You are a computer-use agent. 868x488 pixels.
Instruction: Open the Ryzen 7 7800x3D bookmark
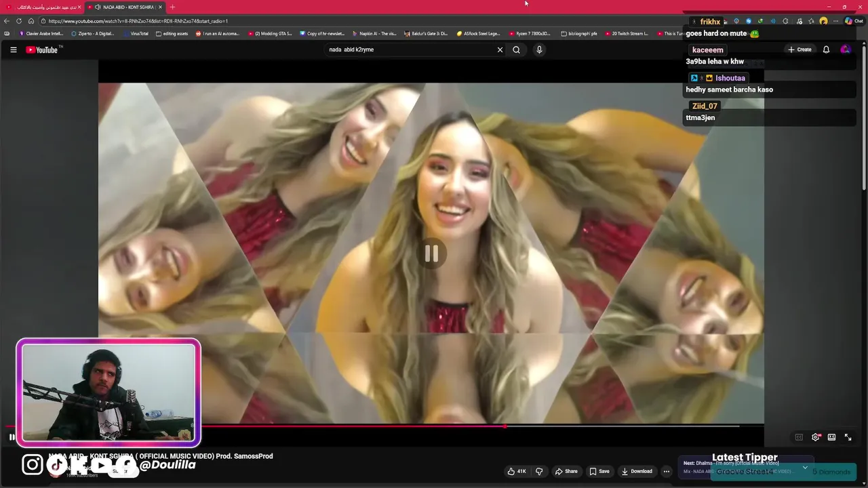[x=530, y=33]
